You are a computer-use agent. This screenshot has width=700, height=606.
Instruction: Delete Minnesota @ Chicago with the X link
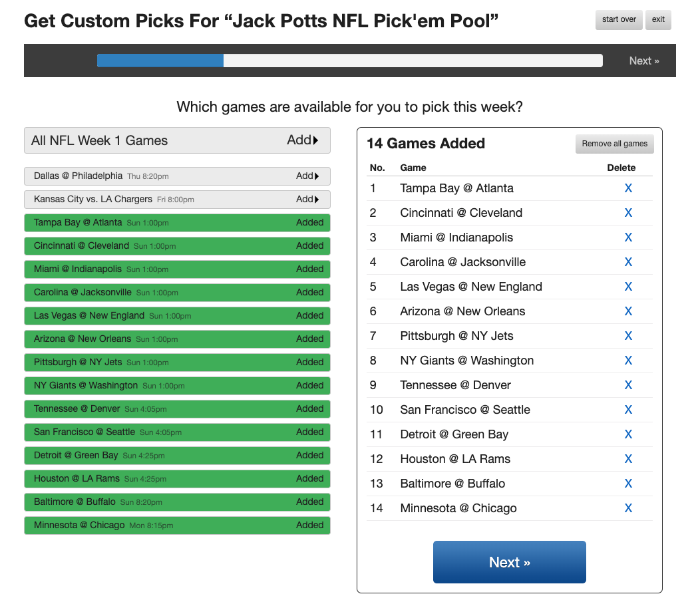628,508
